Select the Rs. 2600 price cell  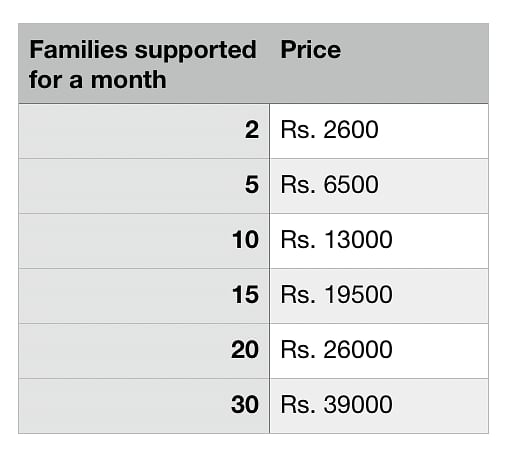tap(379, 131)
